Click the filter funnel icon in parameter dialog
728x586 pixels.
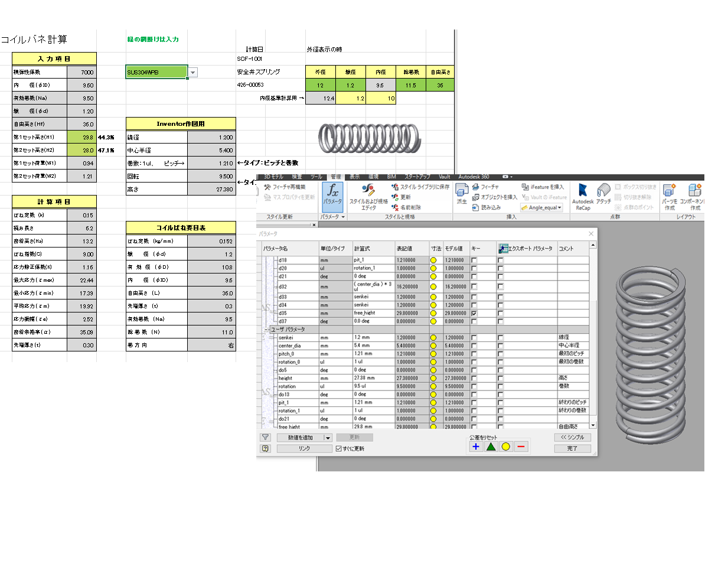pos(266,437)
